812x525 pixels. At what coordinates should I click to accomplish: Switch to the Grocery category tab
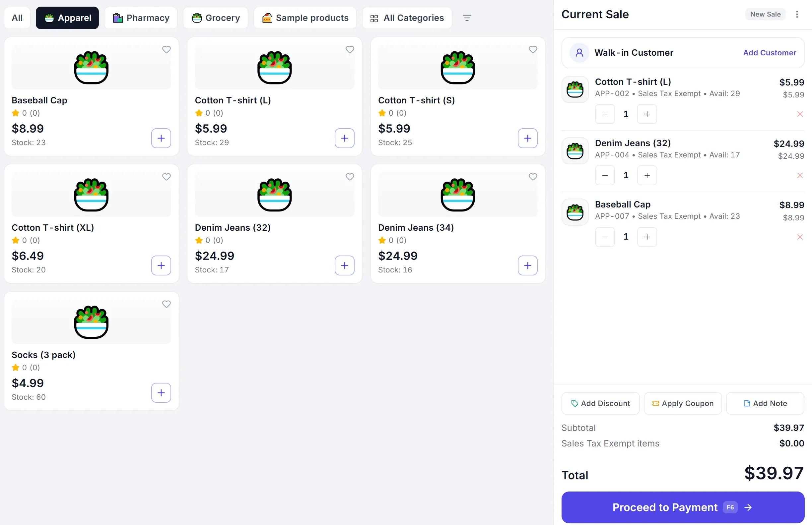[x=216, y=18]
